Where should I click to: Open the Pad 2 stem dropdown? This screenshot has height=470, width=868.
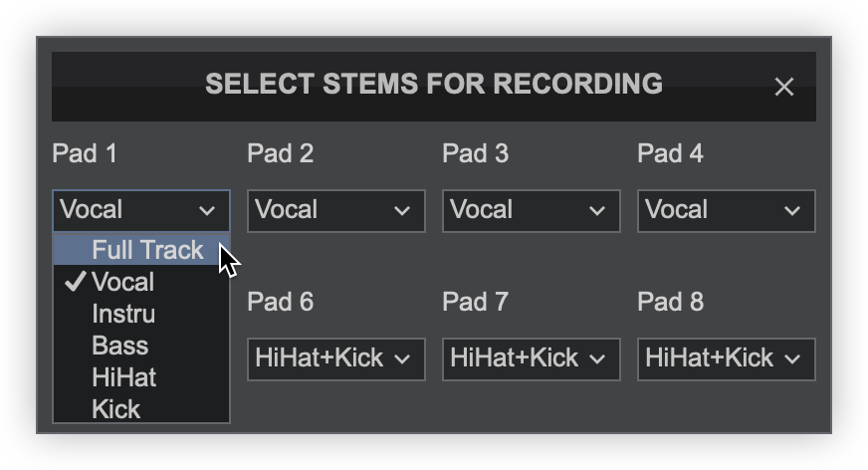[x=336, y=210]
